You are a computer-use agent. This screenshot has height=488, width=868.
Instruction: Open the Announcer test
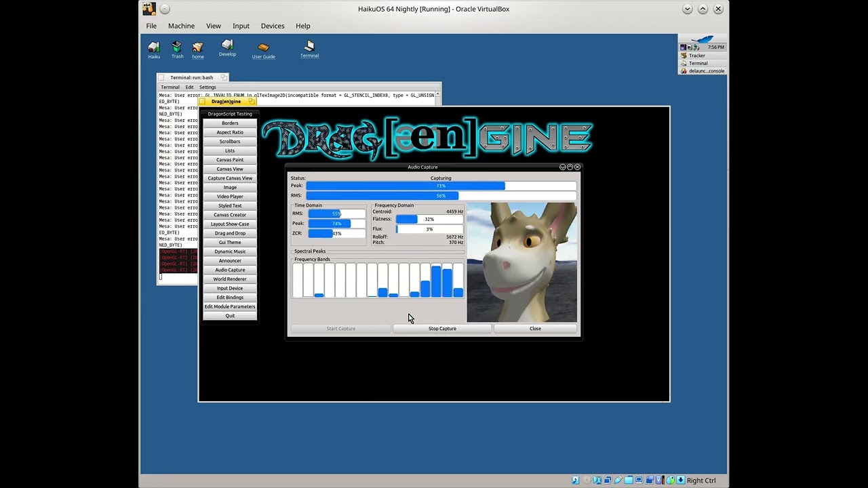click(230, 260)
